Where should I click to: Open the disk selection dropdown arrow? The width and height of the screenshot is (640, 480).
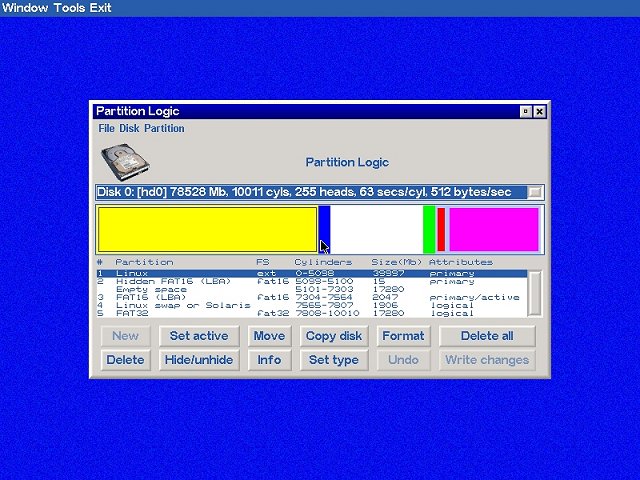point(534,192)
